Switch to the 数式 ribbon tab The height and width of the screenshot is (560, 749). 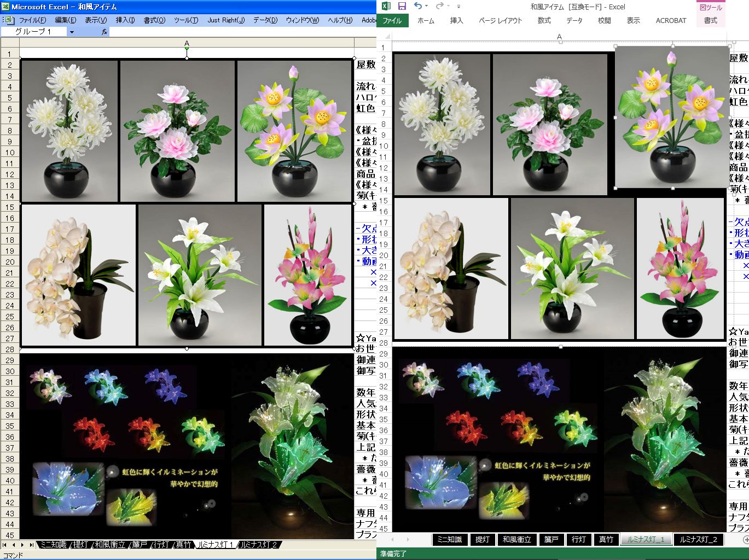pyautogui.click(x=544, y=20)
